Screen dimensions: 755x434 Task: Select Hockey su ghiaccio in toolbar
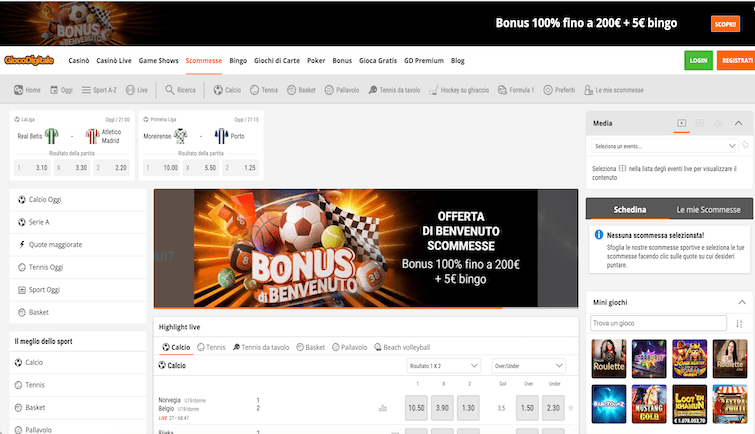pyautogui.click(x=459, y=90)
